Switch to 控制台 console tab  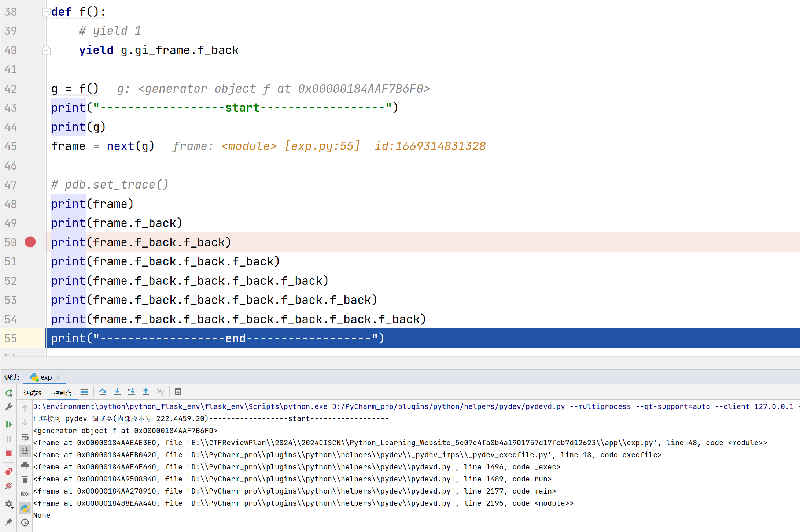tap(63, 393)
